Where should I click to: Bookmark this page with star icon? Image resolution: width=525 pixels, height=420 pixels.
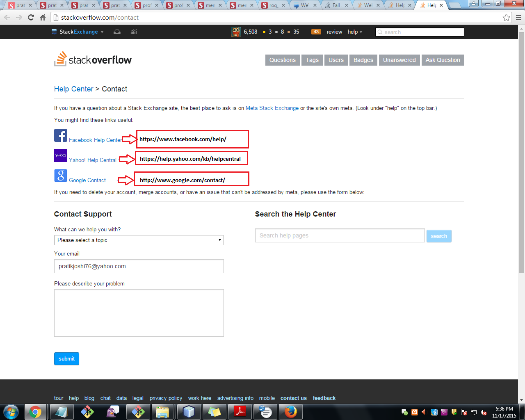(x=507, y=17)
